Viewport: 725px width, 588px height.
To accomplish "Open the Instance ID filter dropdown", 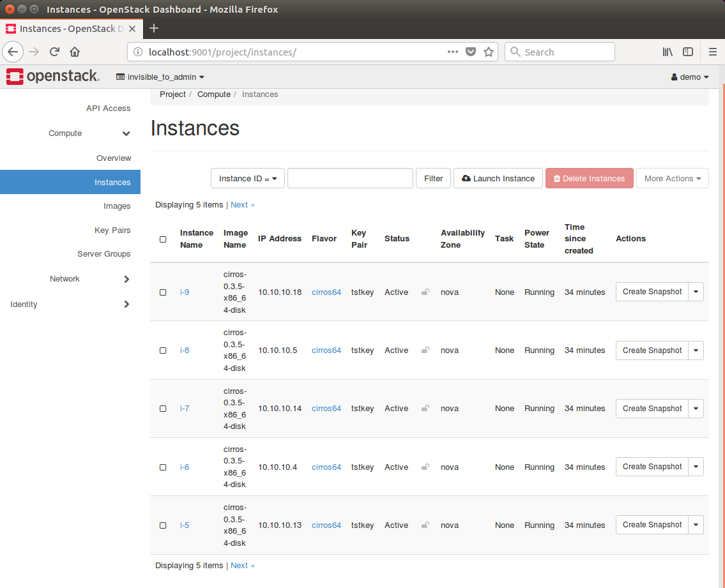I will tap(248, 178).
